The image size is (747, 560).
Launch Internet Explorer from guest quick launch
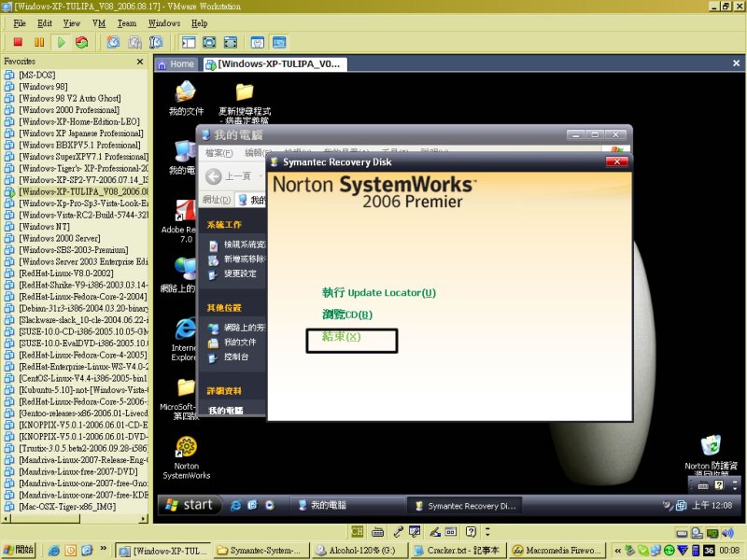tap(235, 505)
